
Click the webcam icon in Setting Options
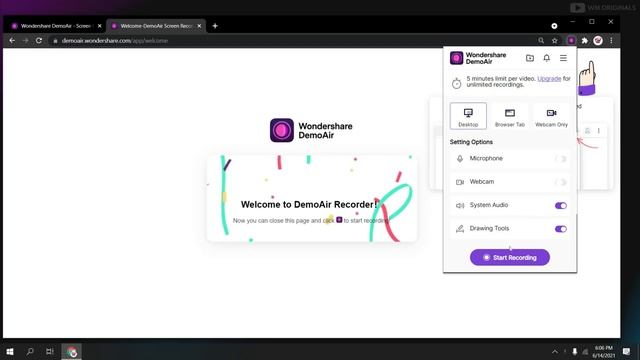tap(460, 182)
